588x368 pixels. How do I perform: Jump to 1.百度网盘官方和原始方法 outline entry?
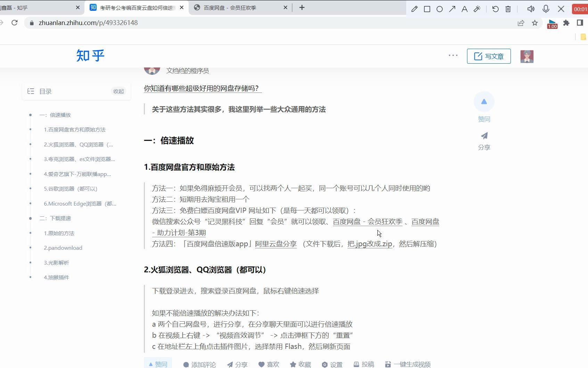point(75,129)
